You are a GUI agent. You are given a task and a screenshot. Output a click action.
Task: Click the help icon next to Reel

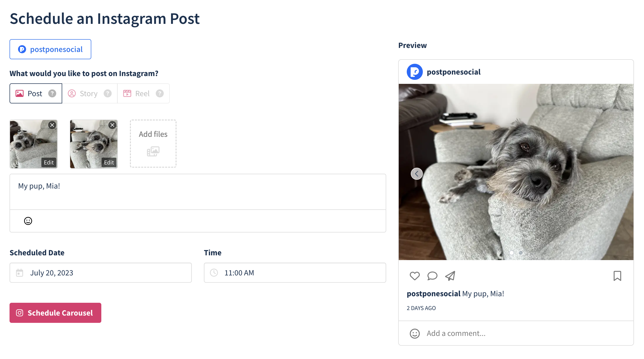coord(160,93)
